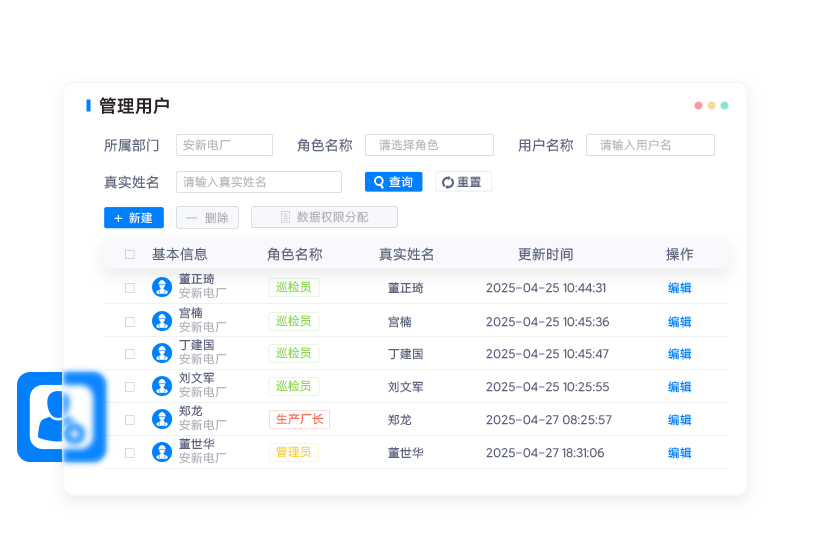The image size is (827, 545).
Task: Tick the select-all checkbox in table header
Action: [x=130, y=255]
